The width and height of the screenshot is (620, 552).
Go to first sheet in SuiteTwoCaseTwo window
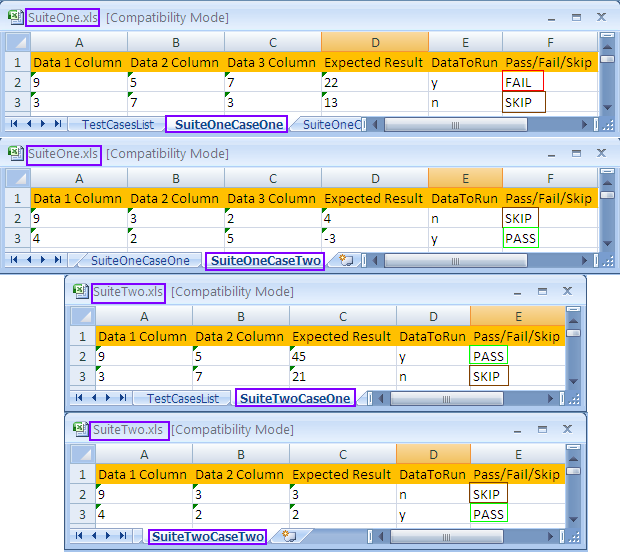click(79, 535)
